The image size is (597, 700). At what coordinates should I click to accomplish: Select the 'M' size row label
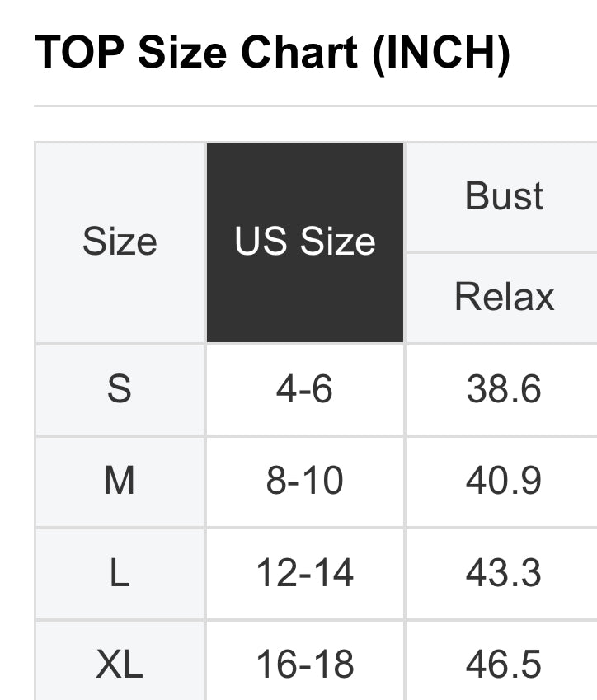[x=120, y=482]
